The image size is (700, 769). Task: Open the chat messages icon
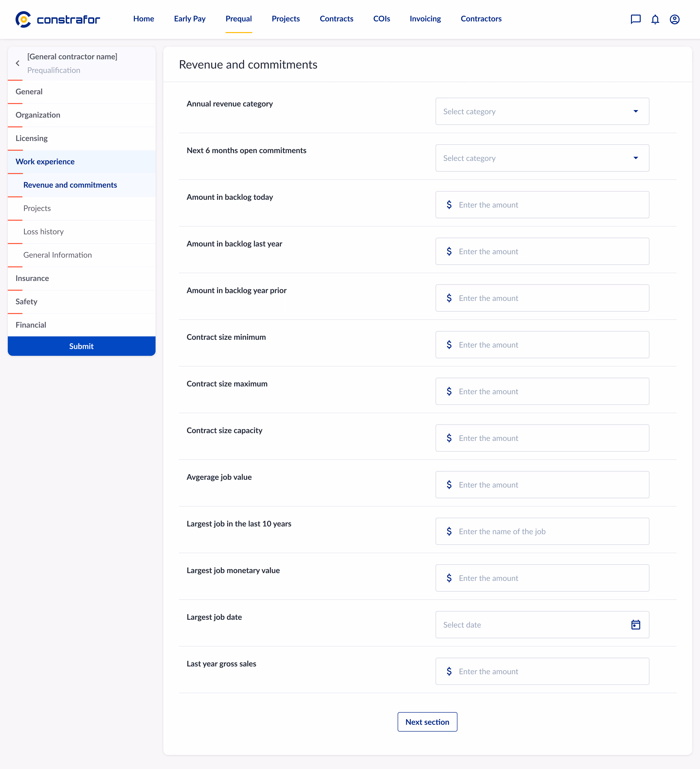pyautogui.click(x=636, y=19)
